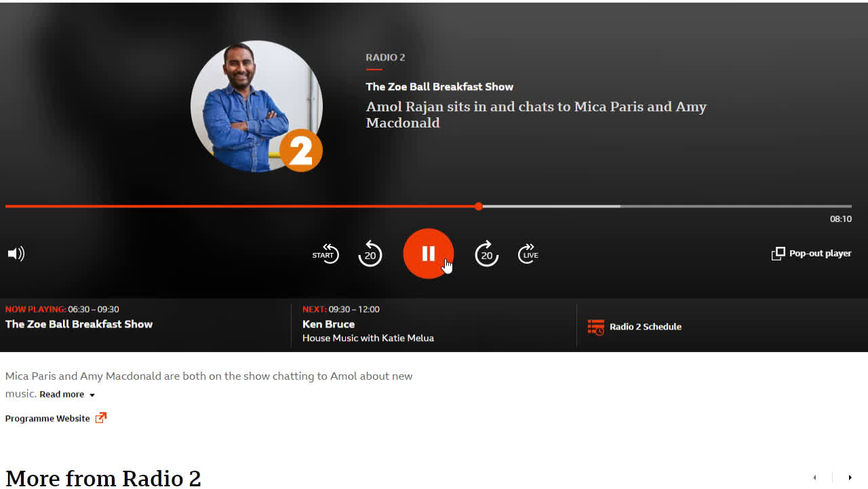Viewport: 868px width, 489px height.
Task: Click the Radio 2 Schedule icon
Action: [x=595, y=327]
